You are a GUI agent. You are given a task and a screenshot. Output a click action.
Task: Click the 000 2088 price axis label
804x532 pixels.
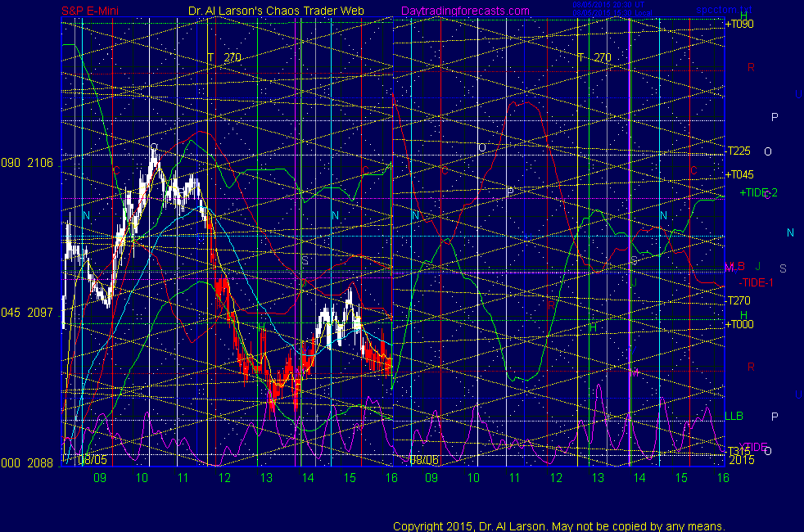(27, 462)
